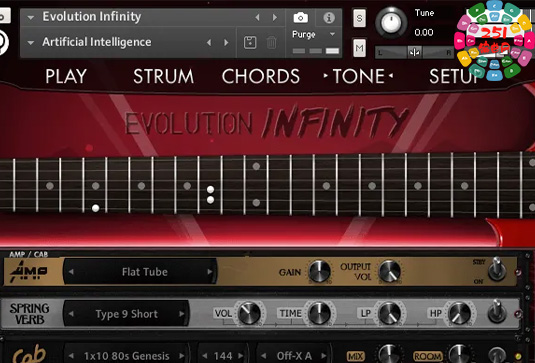Click the amp OUTPUT VOL knob

point(390,272)
